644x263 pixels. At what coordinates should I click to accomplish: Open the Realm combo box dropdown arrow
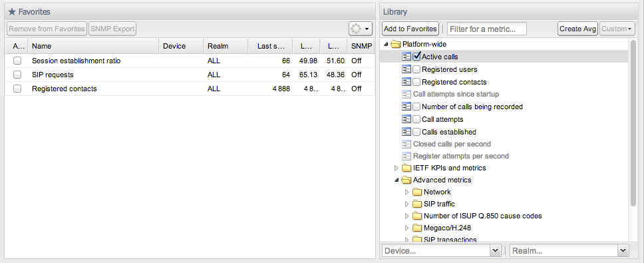[x=623, y=250]
